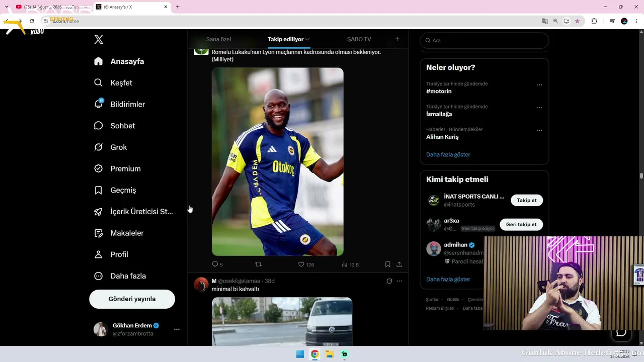Open File Explorer from the taskbar
Image resolution: width=644 pixels, height=362 pixels.
330,354
